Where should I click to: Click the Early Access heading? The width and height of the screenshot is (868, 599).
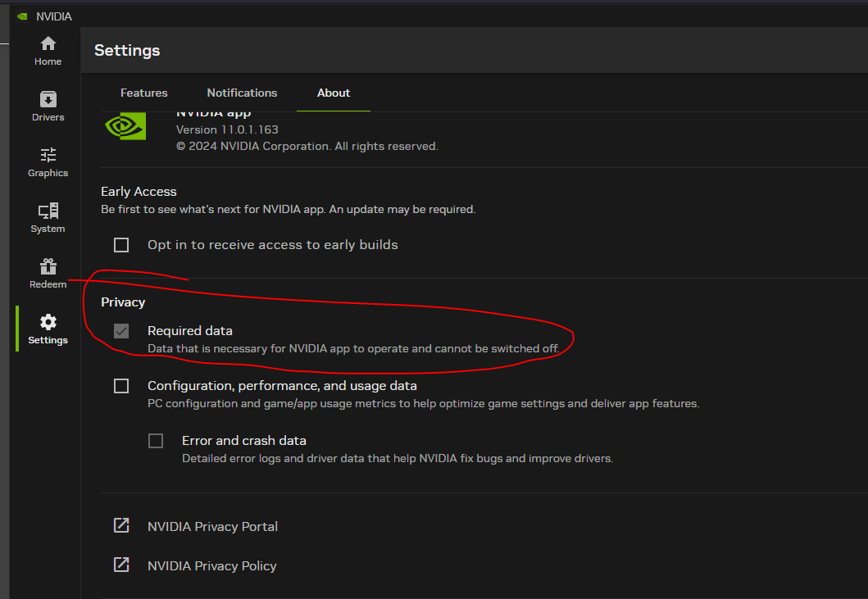139,192
